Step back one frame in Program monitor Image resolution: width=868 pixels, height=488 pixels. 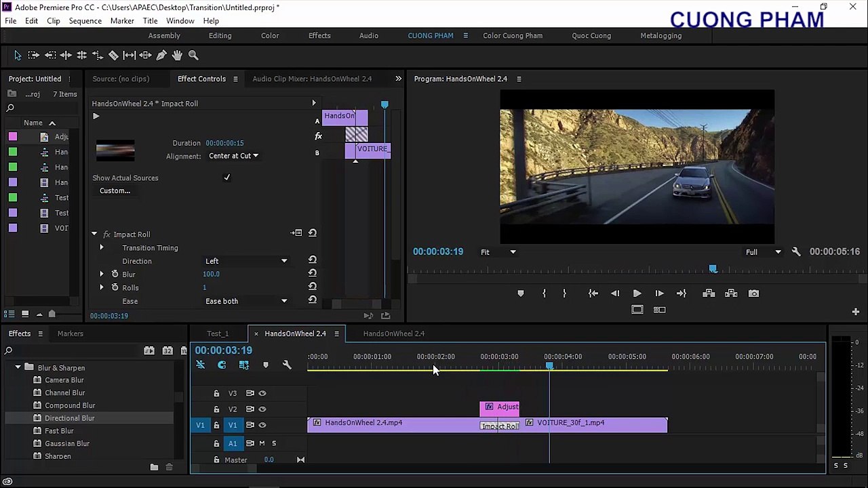pyautogui.click(x=615, y=293)
